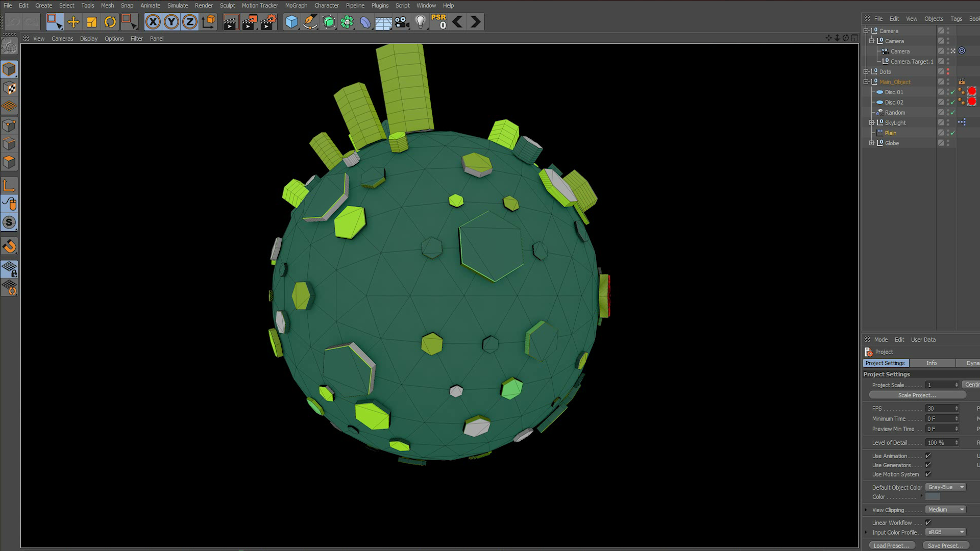Viewport: 980px width, 551px height.
Task: Switch to the Info tab
Action: click(x=931, y=363)
